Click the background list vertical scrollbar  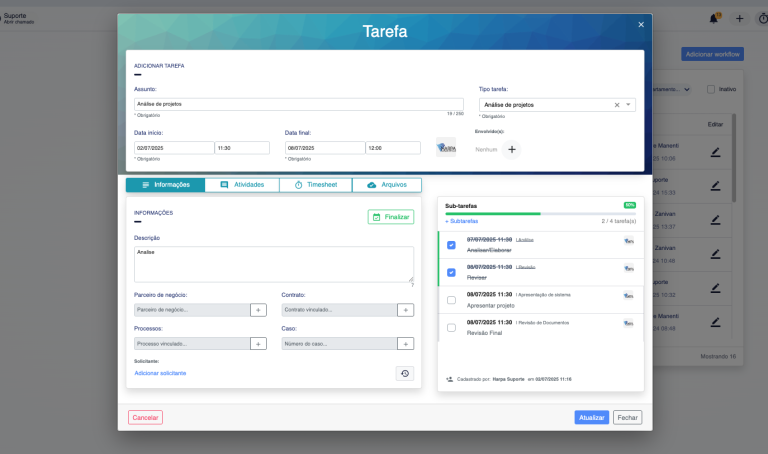pyautogui.click(x=734, y=158)
